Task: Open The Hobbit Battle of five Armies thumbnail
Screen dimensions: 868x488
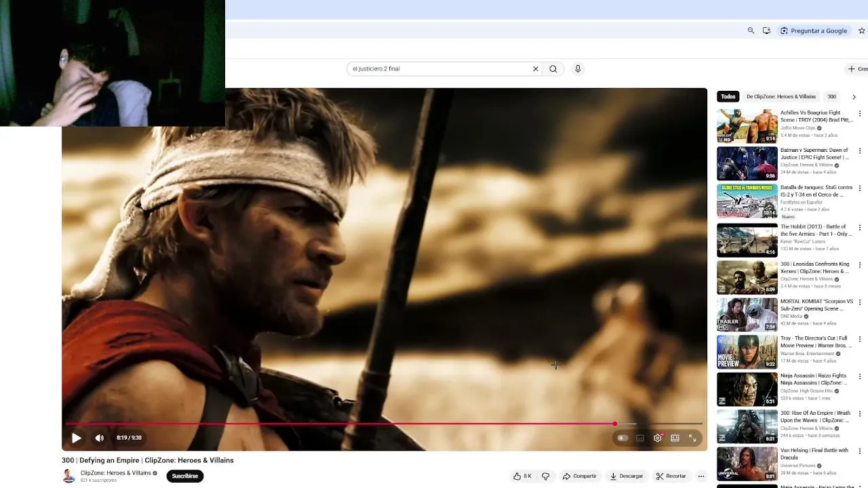Action: pyautogui.click(x=747, y=240)
